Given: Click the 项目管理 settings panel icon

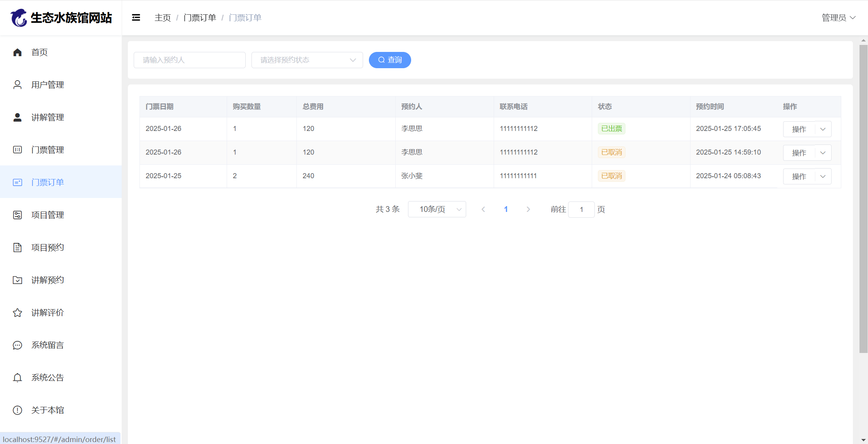Looking at the screenshot, I should tap(17, 215).
